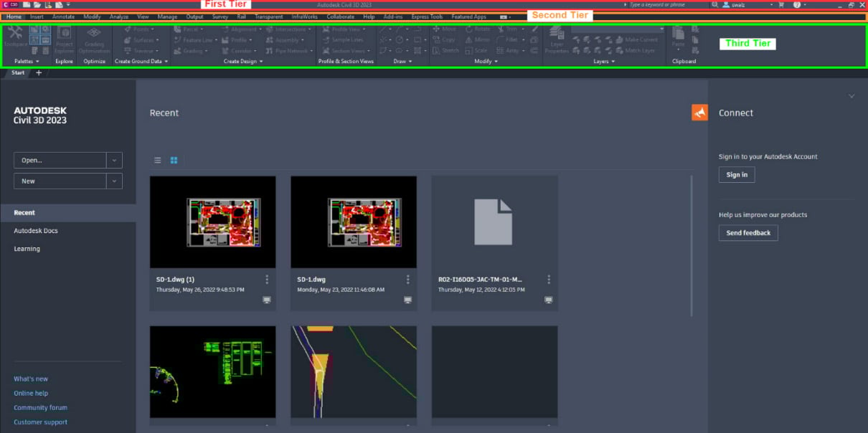Open the Autodesk App Store cart icon

click(x=781, y=4)
